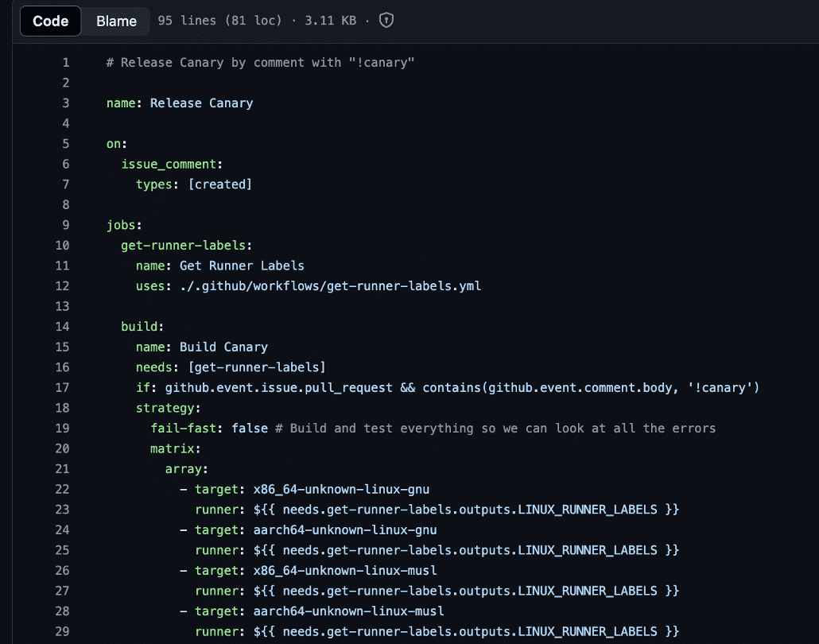This screenshot has height=644, width=819.
Task: Click line number 12
Action: [x=63, y=285]
